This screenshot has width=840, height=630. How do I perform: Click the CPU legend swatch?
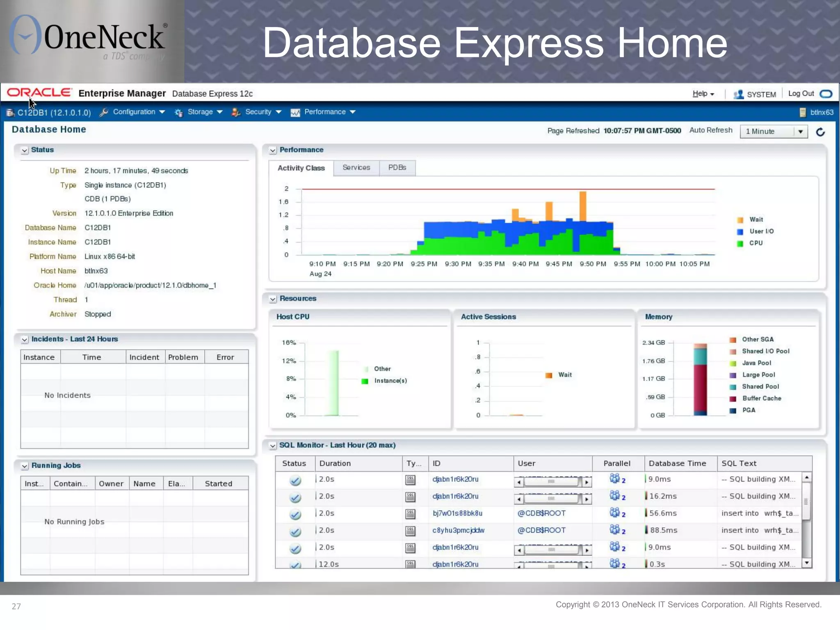(740, 244)
